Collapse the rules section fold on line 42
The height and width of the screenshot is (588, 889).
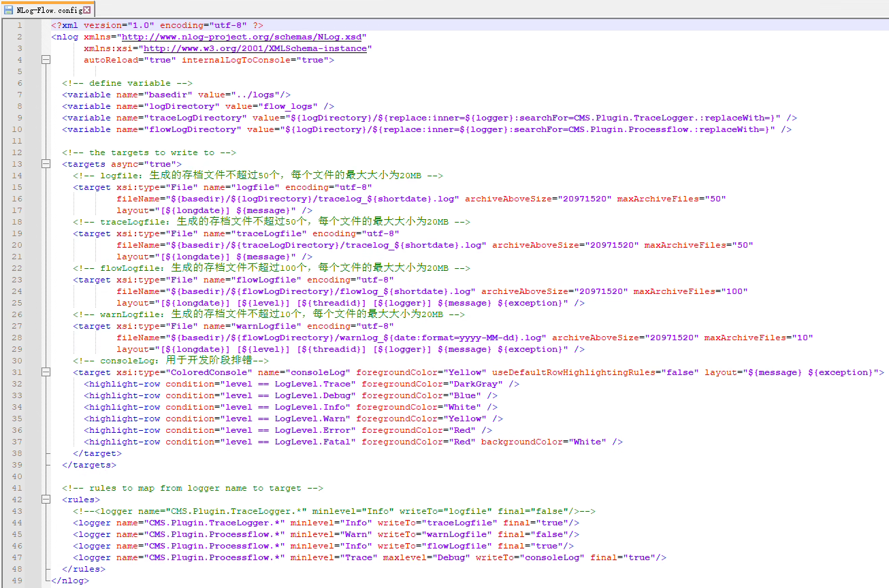click(x=46, y=500)
